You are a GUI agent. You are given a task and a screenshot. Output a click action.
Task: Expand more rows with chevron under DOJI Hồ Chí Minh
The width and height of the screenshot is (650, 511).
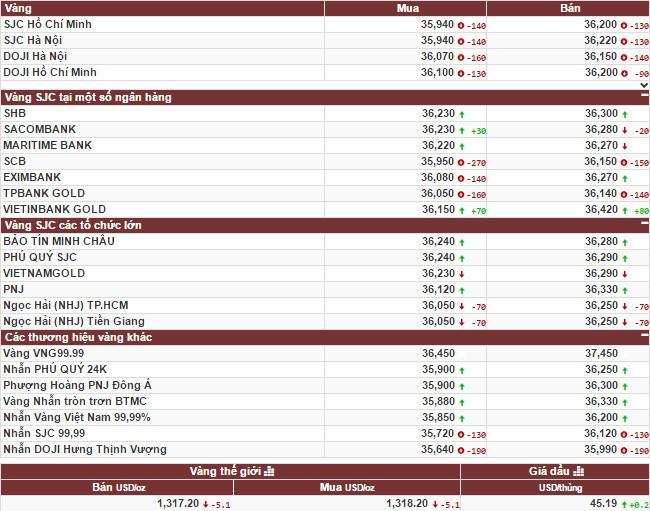pyautogui.click(x=643, y=86)
